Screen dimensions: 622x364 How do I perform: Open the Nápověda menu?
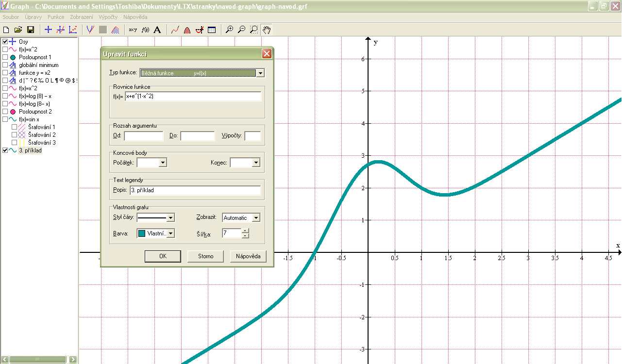click(135, 17)
